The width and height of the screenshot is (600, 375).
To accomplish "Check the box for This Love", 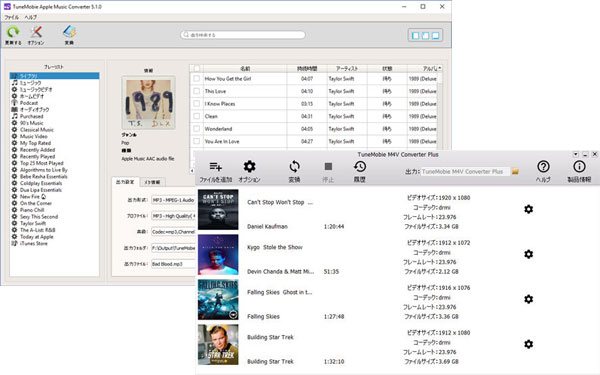I will pyautogui.click(x=197, y=91).
